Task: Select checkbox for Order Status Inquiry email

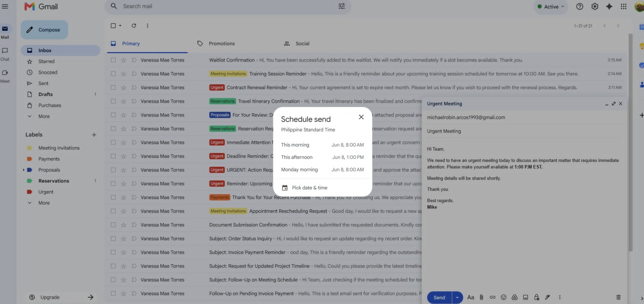Action: (113, 238)
